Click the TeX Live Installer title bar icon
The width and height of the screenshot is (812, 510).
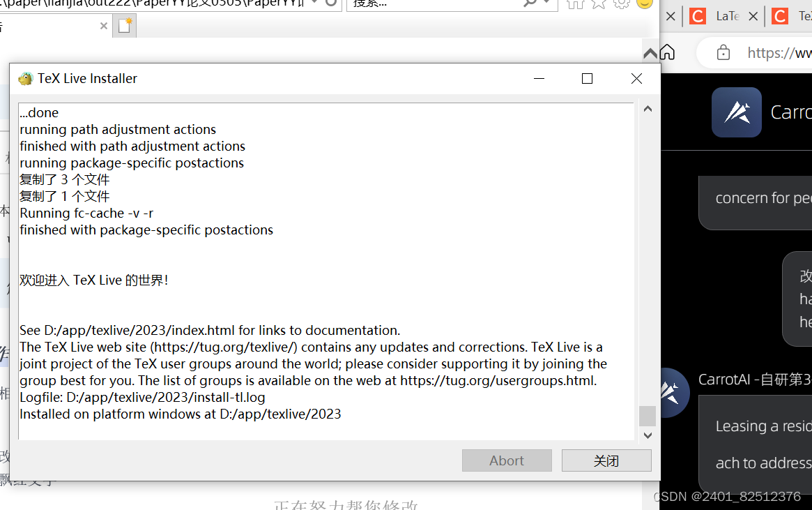coord(25,79)
